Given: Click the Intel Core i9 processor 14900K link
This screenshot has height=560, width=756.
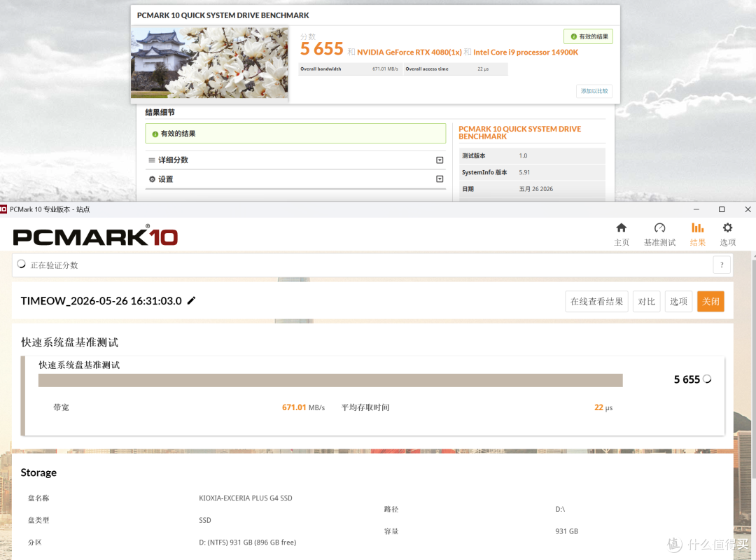Looking at the screenshot, I should click(x=526, y=52).
